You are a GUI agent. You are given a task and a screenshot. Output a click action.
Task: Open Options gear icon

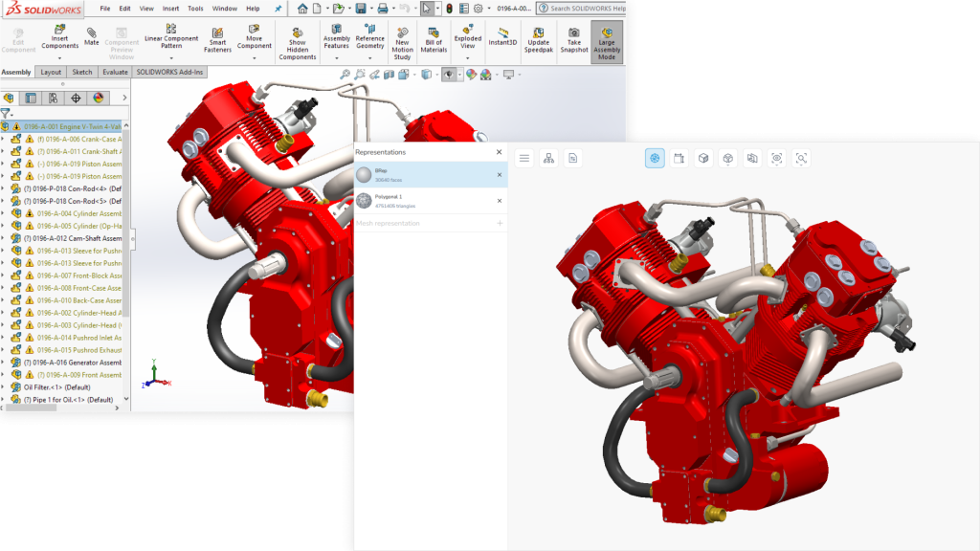tap(479, 8)
